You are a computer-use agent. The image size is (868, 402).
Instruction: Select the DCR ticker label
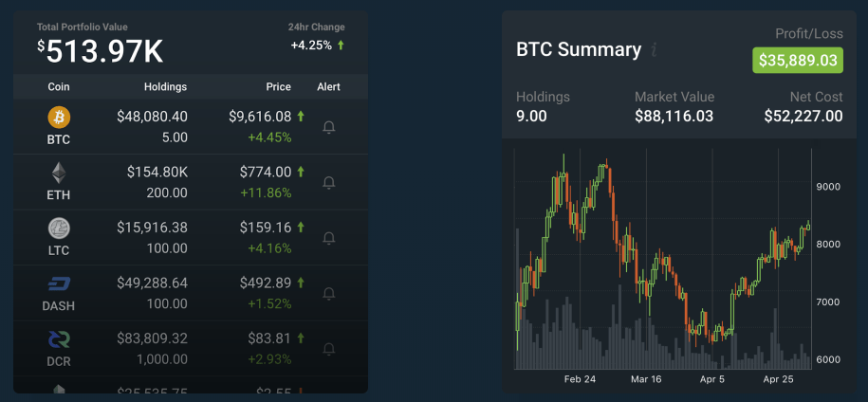point(59,361)
